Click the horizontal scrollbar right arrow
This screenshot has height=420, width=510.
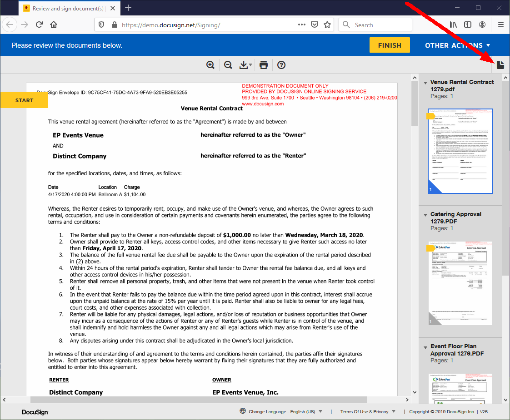click(x=407, y=400)
